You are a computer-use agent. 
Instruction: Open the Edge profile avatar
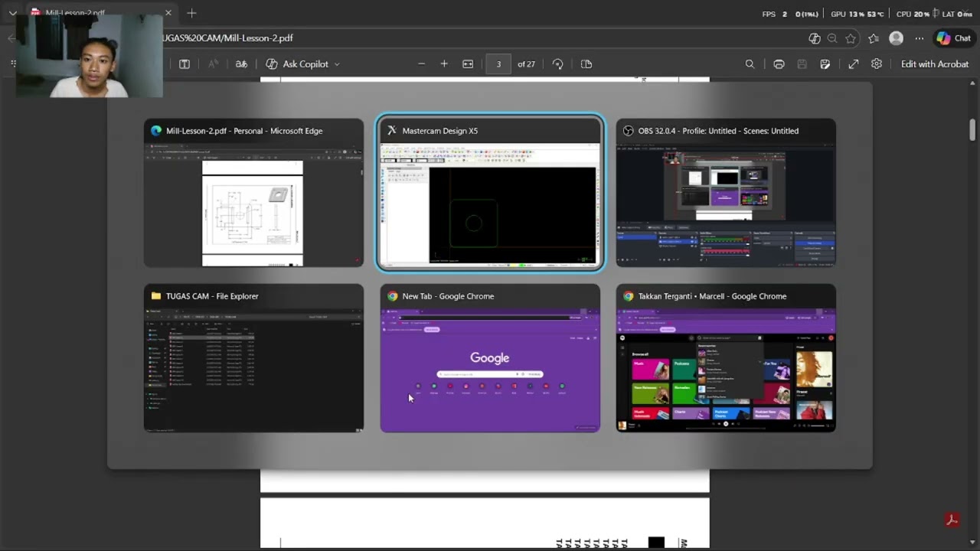[896, 38]
